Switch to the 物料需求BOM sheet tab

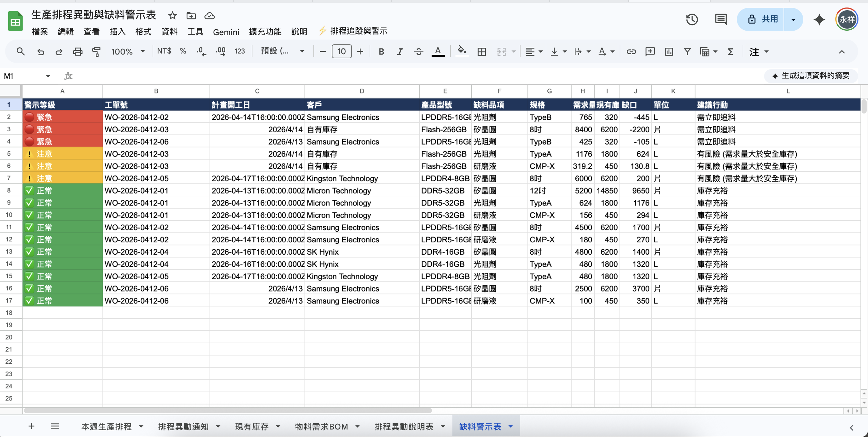322,426
